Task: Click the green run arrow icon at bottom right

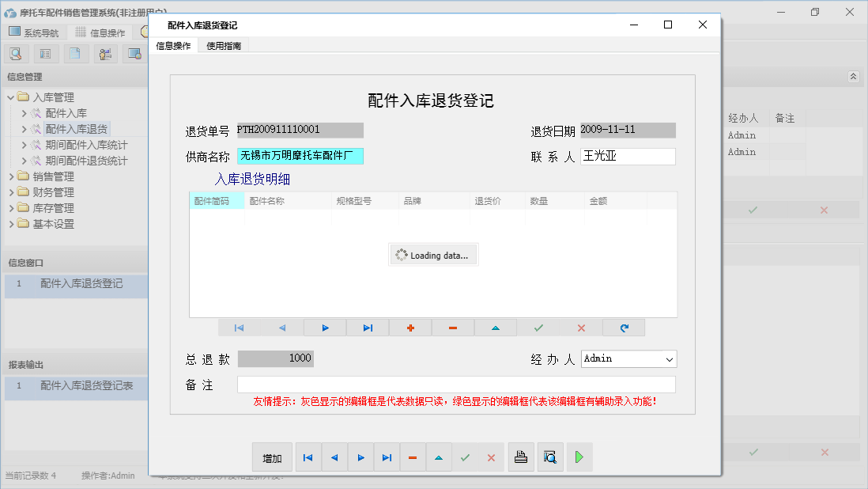Action: point(579,457)
